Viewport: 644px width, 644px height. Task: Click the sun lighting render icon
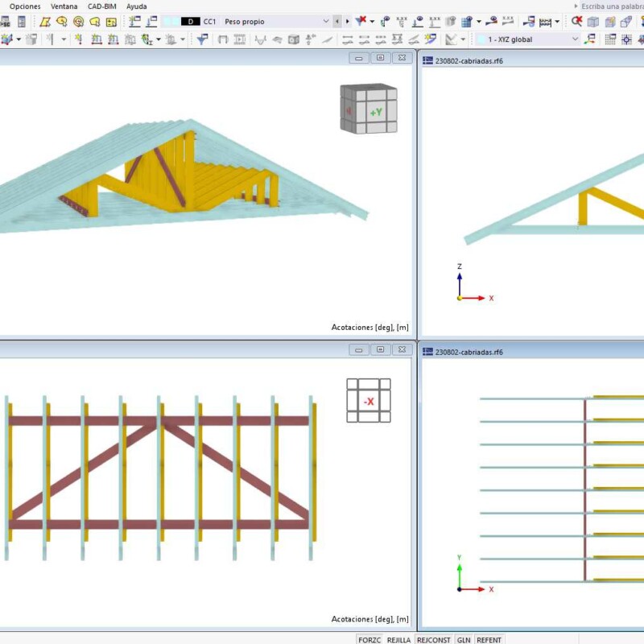pos(431,39)
